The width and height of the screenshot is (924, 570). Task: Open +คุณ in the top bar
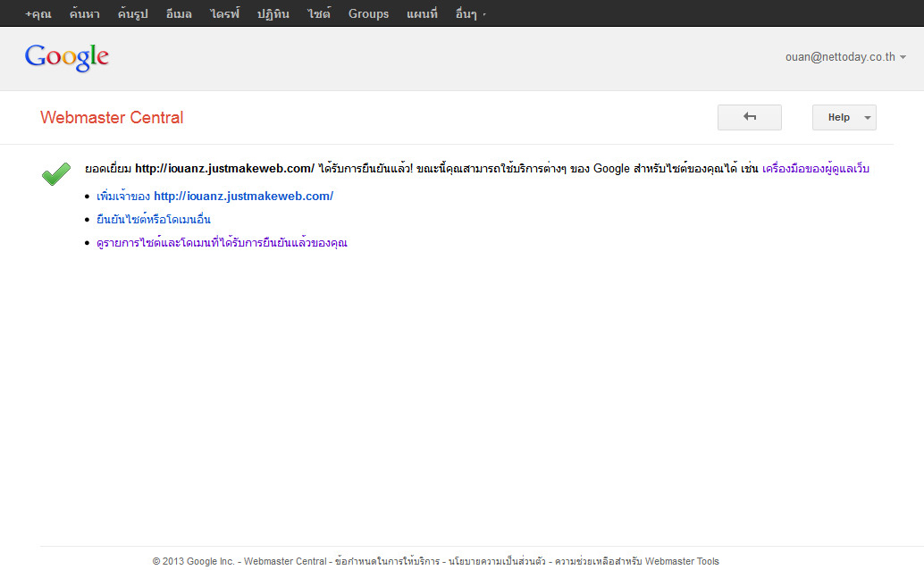click(x=38, y=13)
